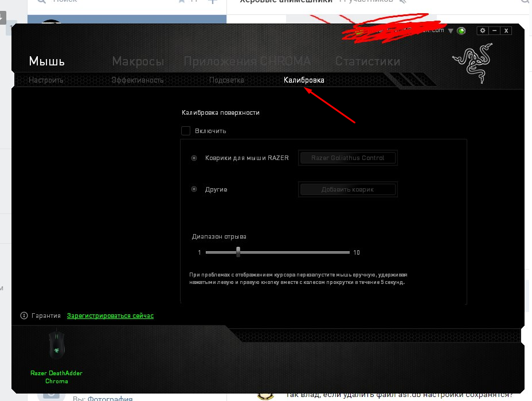Image resolution: width=532 pixels, height=401 pixels.
Task: Go to the Статистики tab
Action: pyautogui.click(x=368, y=61)
